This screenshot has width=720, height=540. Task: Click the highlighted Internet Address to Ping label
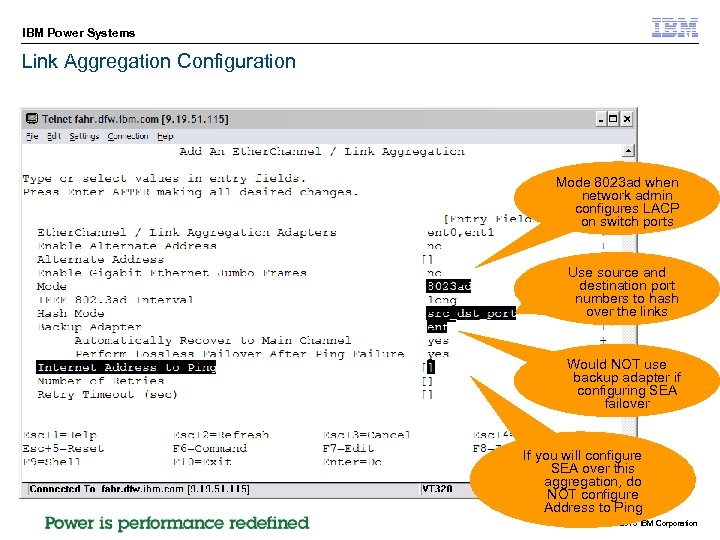point(126,367)
